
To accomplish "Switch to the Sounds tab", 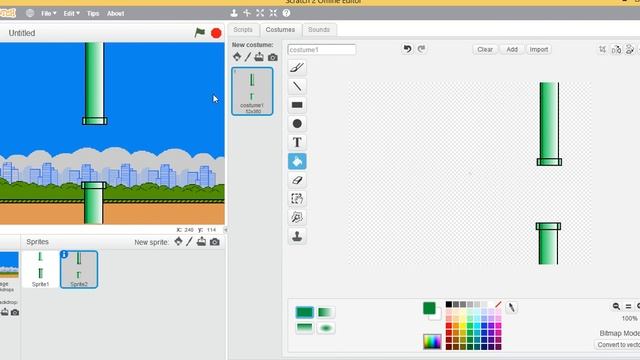I will point(319,29).
